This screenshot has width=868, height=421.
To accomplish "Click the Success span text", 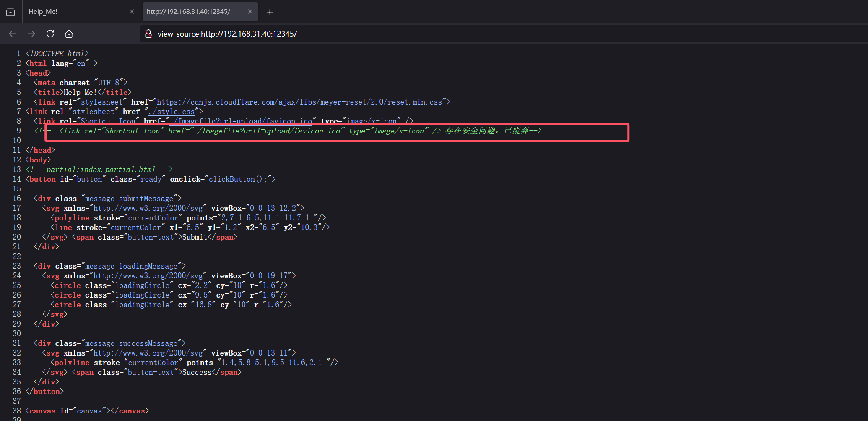I will [x=197, y=372].
